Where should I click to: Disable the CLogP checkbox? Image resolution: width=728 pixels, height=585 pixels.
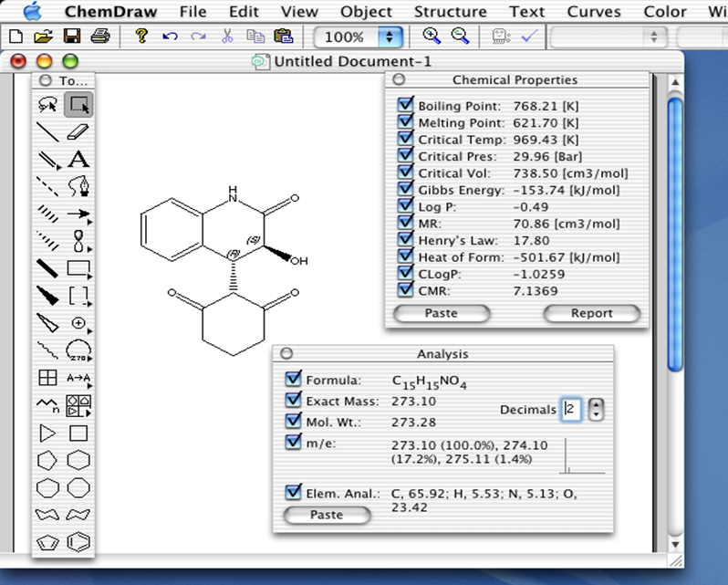(405, 272)
